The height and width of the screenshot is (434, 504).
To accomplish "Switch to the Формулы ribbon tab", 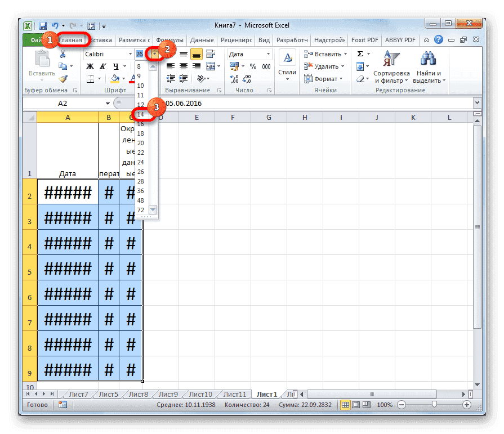I will point(172,40).
